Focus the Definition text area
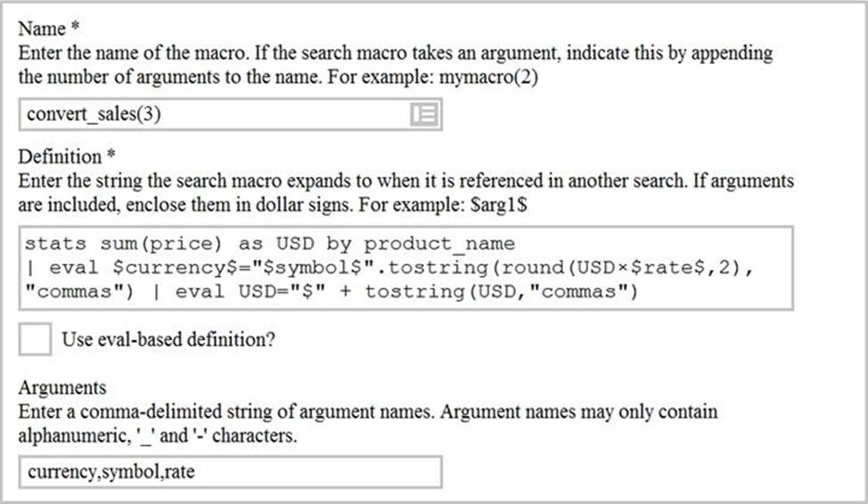 click(x=405, y=267)
